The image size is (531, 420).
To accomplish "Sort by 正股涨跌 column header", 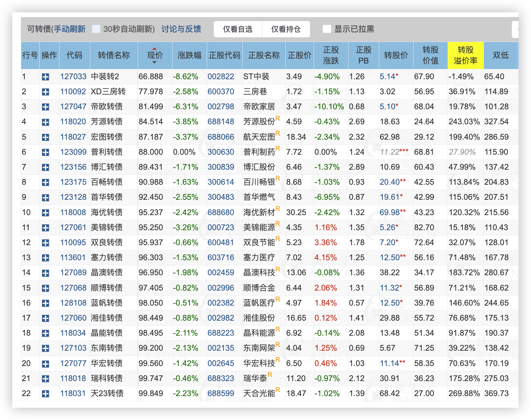I will (331, 55).
